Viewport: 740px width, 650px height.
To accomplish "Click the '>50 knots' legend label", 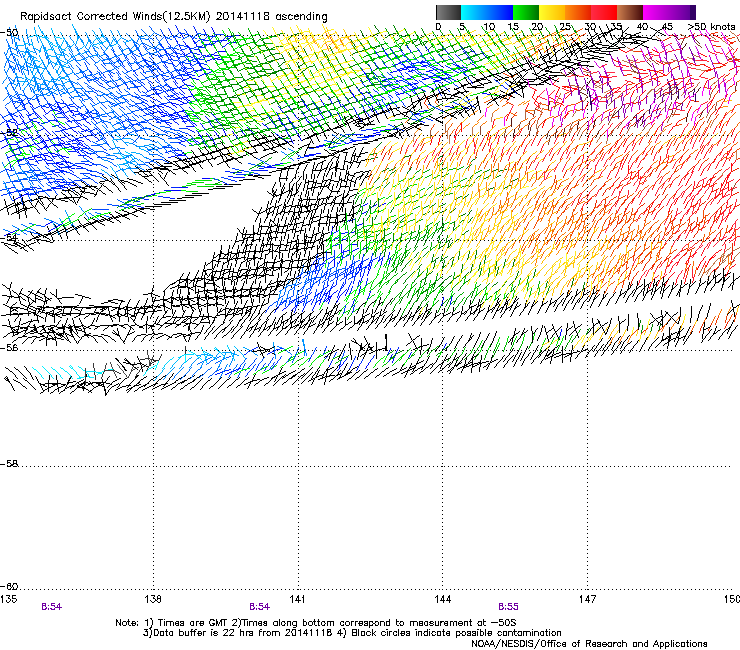I will coord(711,26).
